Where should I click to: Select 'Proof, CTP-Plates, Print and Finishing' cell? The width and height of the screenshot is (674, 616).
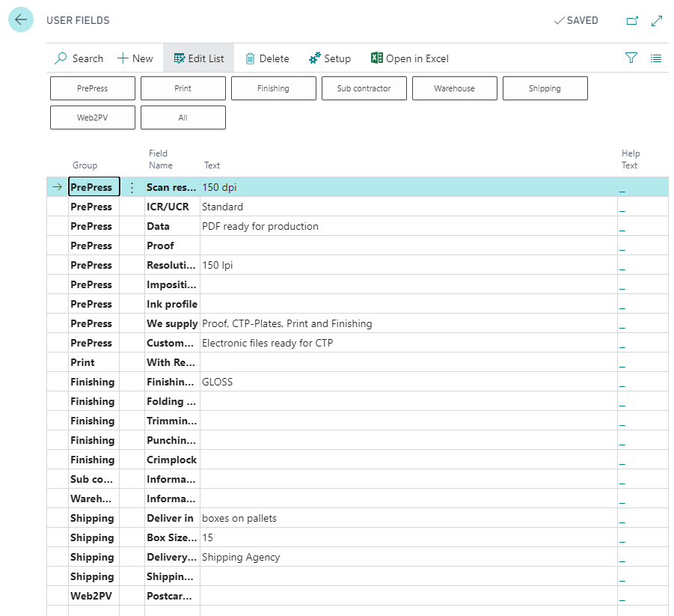[408, 323]
